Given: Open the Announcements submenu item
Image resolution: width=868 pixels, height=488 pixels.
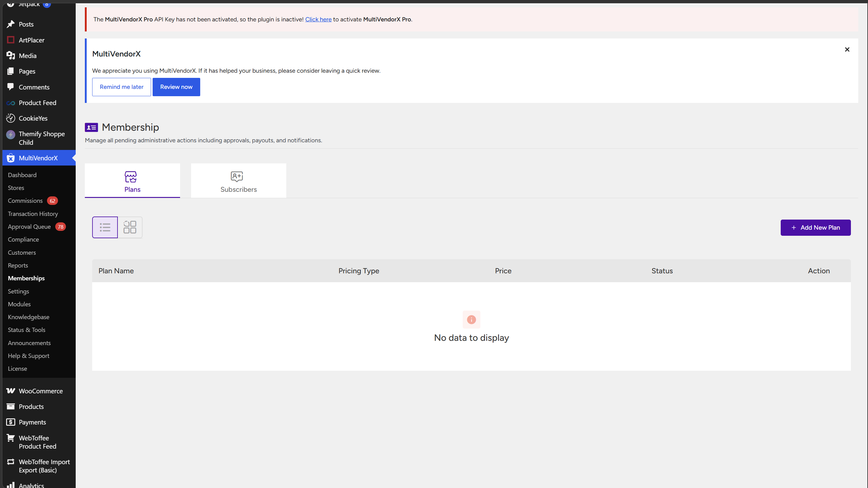Looking at the screenshot, I should [x=29, y=343].
